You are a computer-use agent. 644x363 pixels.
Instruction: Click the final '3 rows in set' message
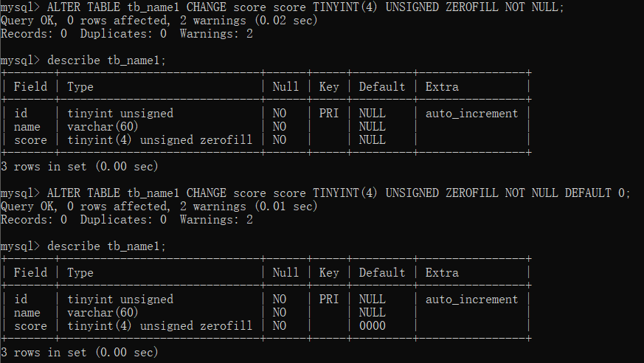(x=79, y=353)
